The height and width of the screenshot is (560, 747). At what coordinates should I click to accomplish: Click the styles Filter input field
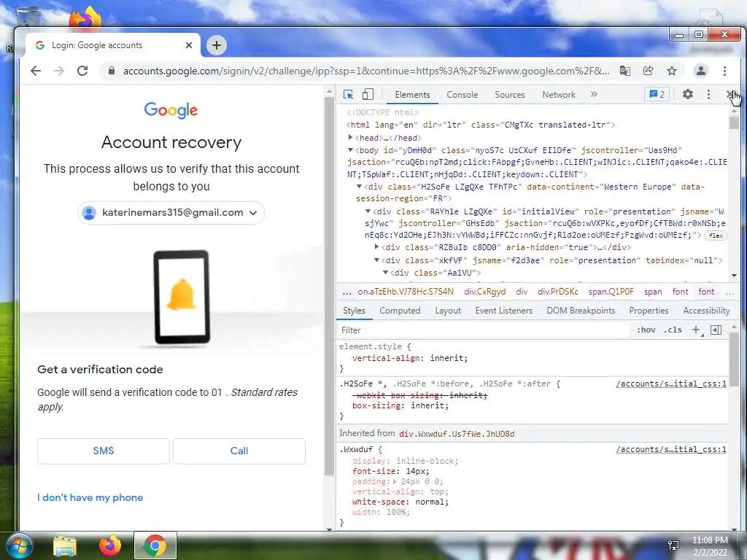pyautogui.click(x=484, y=330)
